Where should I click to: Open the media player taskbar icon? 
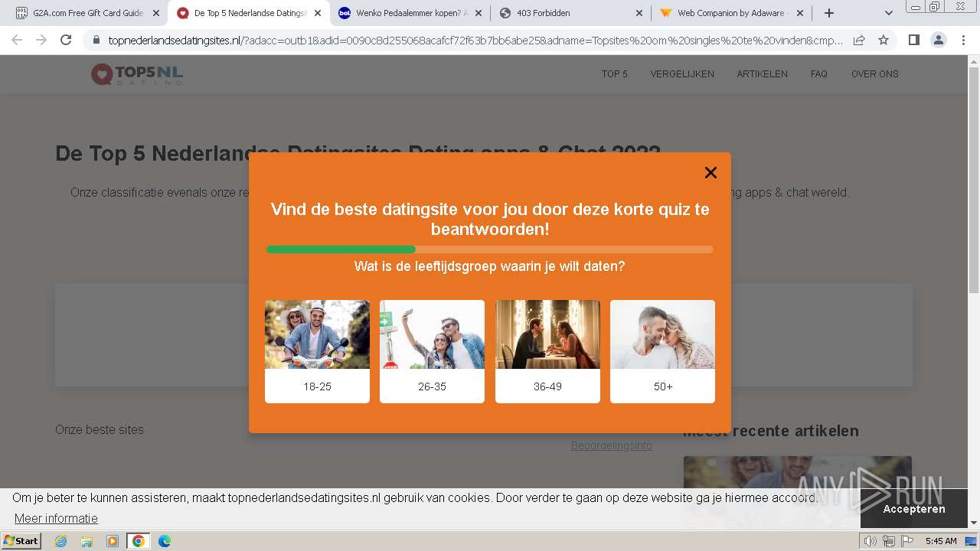[x=113, y=541]
